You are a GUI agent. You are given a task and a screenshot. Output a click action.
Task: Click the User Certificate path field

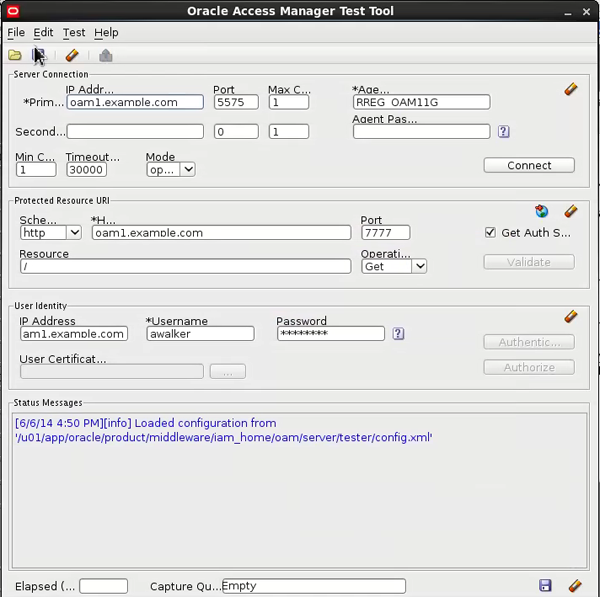click(112, 372)
